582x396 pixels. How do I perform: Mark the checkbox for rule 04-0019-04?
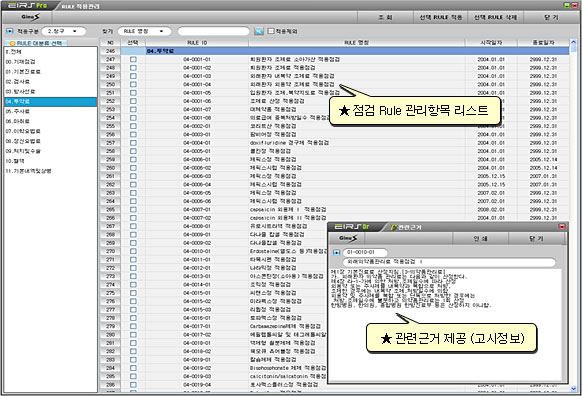133,384
